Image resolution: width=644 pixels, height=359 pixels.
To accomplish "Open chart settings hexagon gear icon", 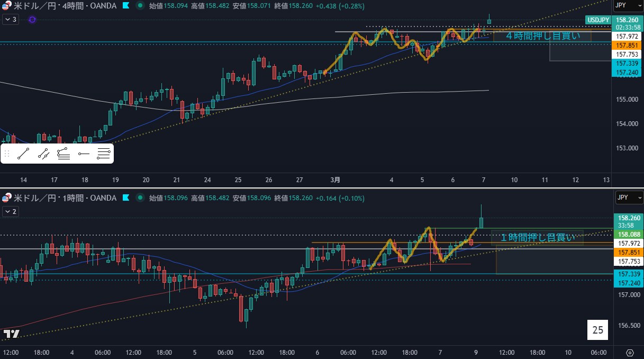I will 630,353.
